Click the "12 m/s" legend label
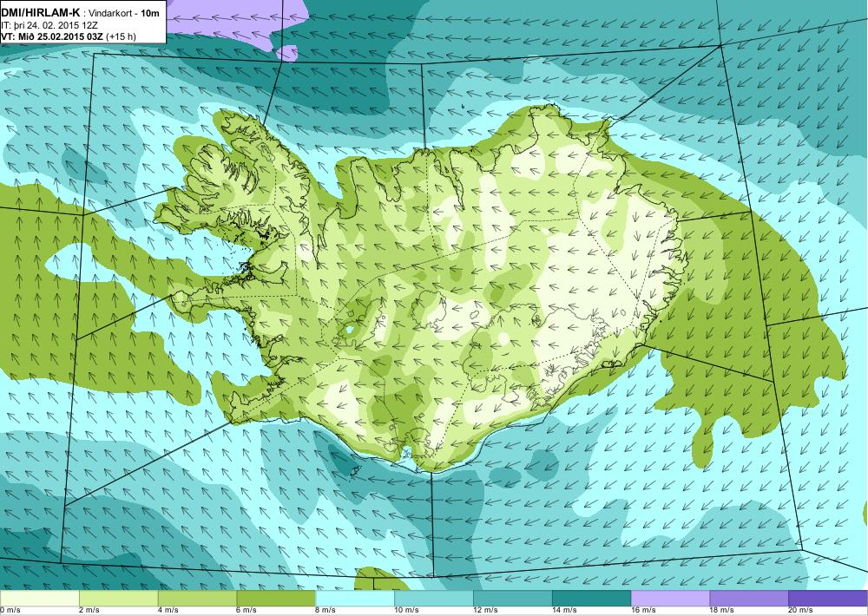Viewport: 868px width, 616px height. pos(486,611)
